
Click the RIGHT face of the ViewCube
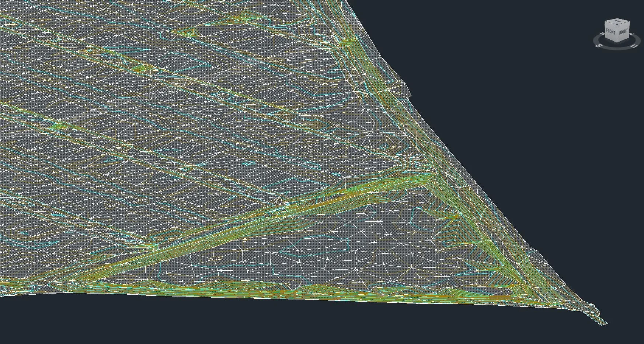click(x=624, y=32)
